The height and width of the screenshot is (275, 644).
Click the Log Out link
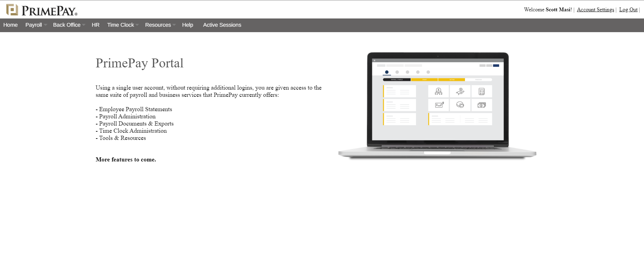pos(628,10)
